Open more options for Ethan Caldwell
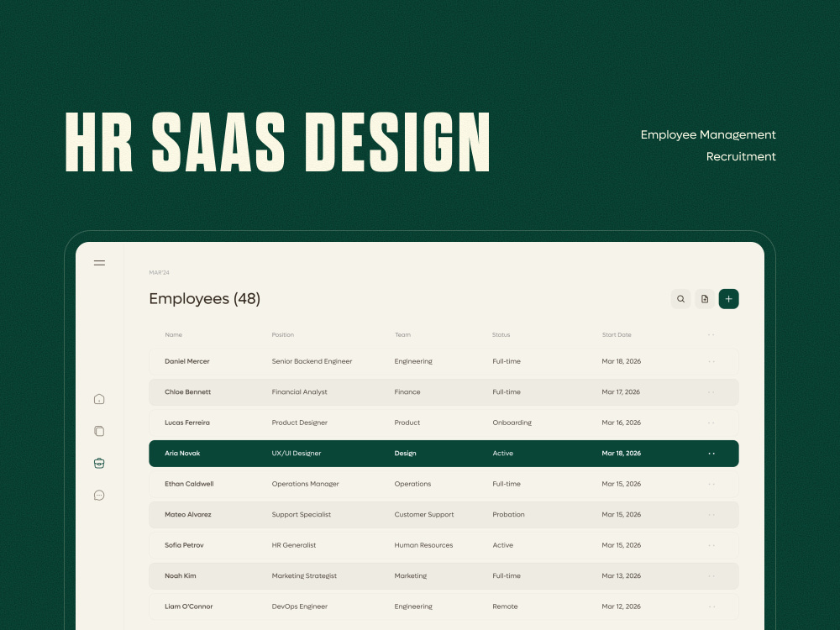 [711, 485]
